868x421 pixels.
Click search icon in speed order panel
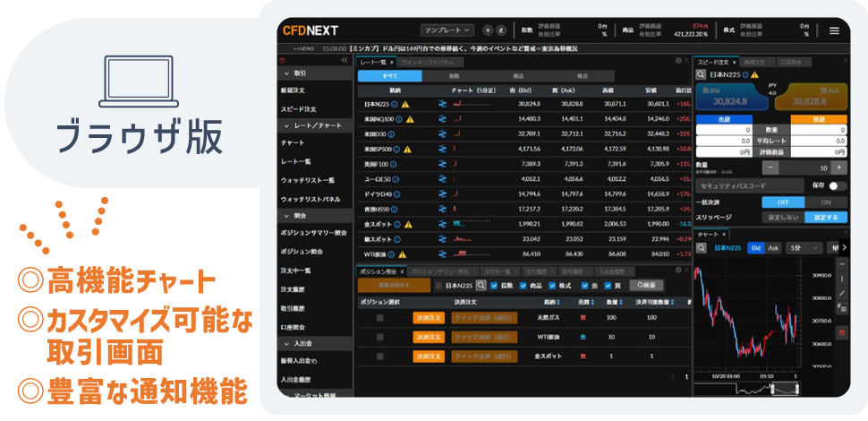(x=701, y=74)
